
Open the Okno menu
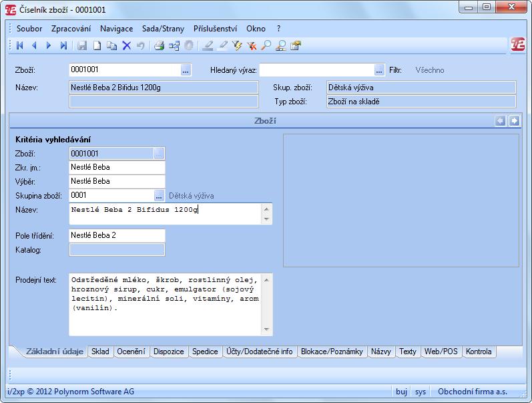pyautogui.click(x=256, y=29)
